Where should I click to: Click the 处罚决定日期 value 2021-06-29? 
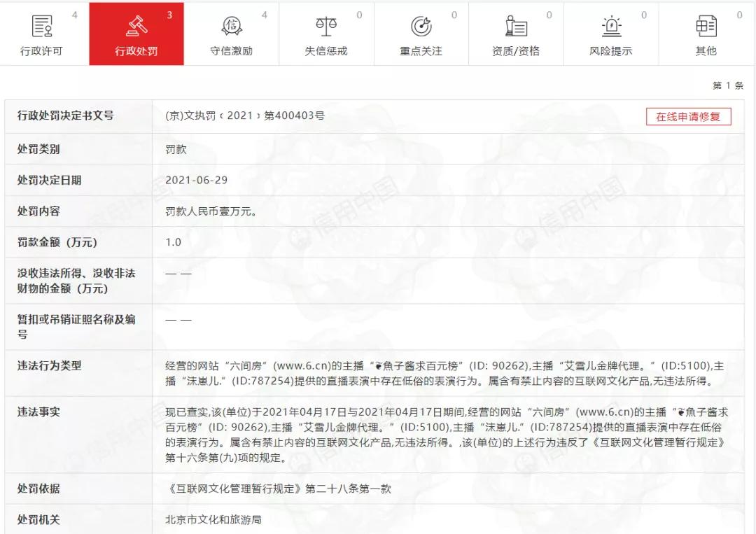click(196, 181)
